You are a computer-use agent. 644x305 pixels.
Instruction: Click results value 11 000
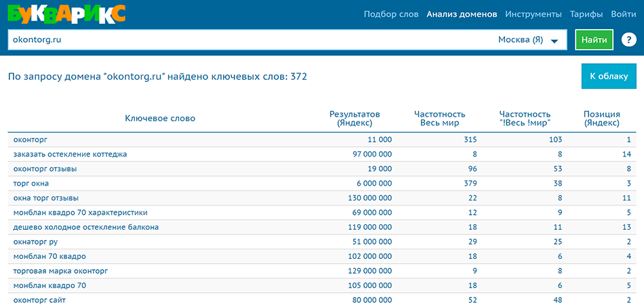point(380,140)
